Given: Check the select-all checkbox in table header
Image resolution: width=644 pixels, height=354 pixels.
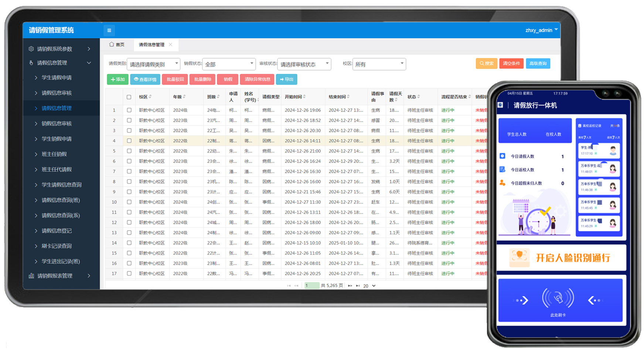Looking at the screenshot, I should (x=129, y=97).
